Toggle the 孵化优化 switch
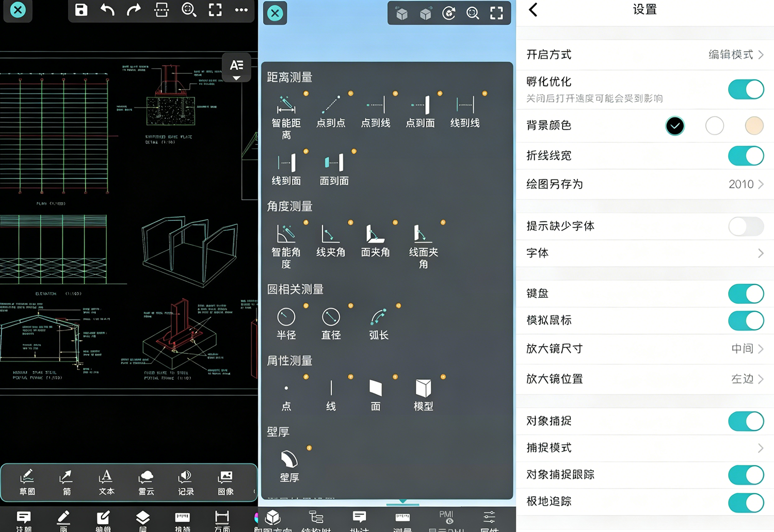Image resolution: width=774 pixels, height=532 pixels. (x=746, y=89)
